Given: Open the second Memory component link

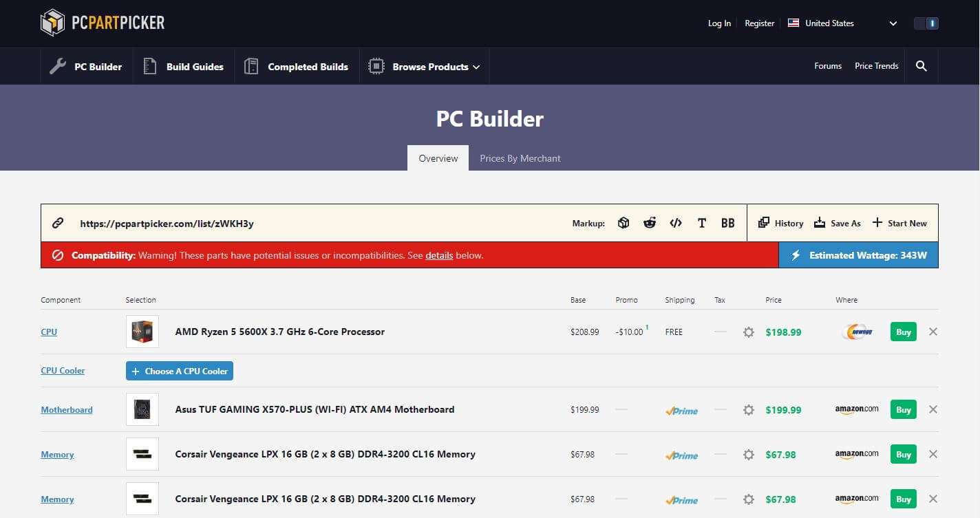Looking at the screenshot, I should [57, 499].
